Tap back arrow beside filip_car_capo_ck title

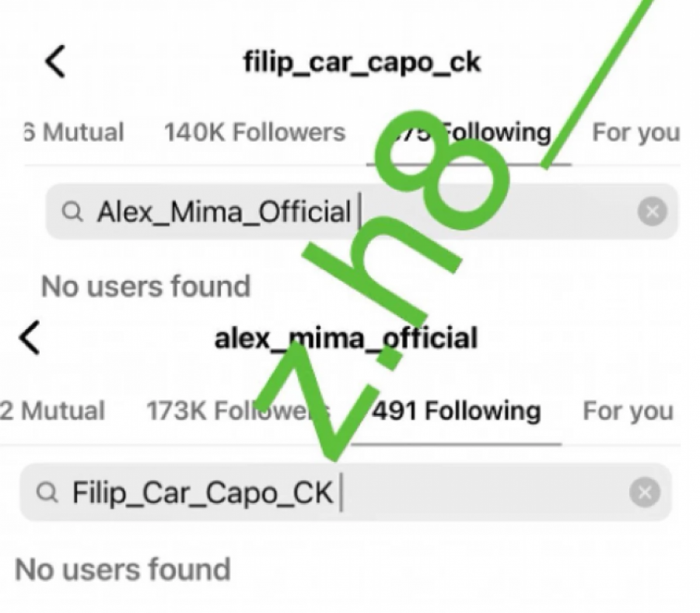(x=55, y=61)
